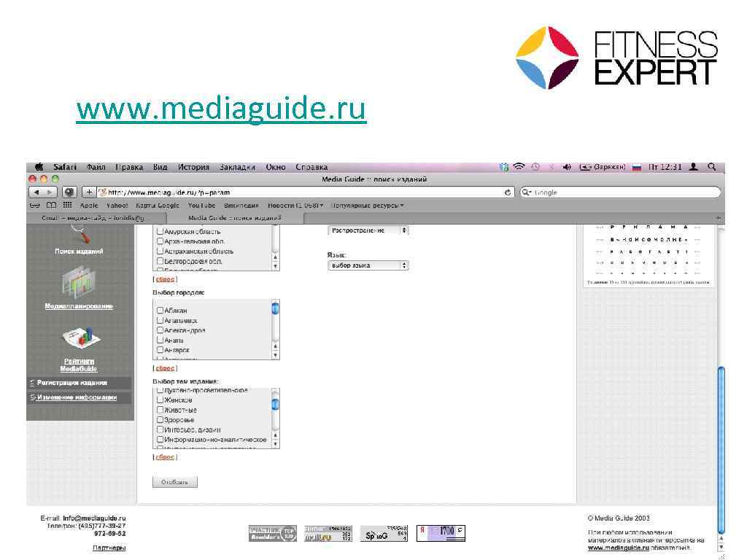Open the reading list glasses icon
The width and height of the screenshot is (747, 560).
[35, 205]
